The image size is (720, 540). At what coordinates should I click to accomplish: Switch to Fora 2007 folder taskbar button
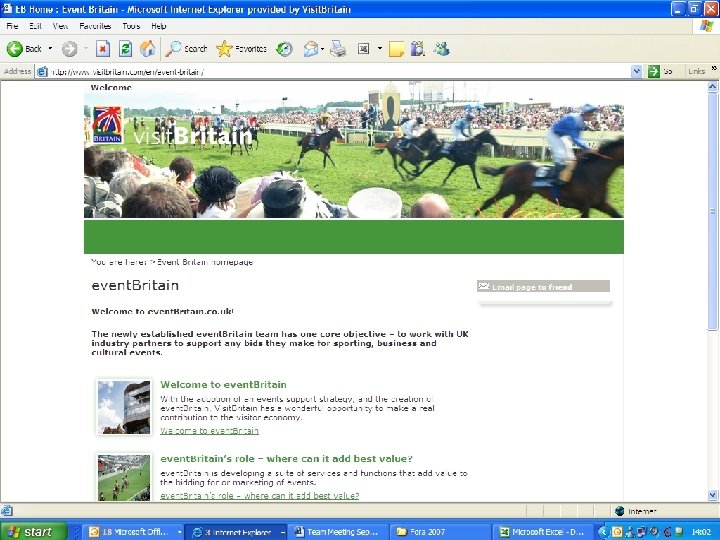click(x=440, y=532)
